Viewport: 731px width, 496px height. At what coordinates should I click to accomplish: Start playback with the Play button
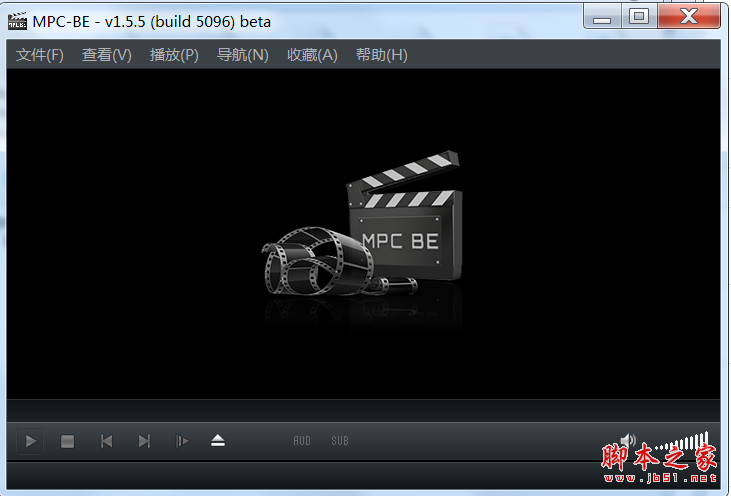(x=31, y=441)
